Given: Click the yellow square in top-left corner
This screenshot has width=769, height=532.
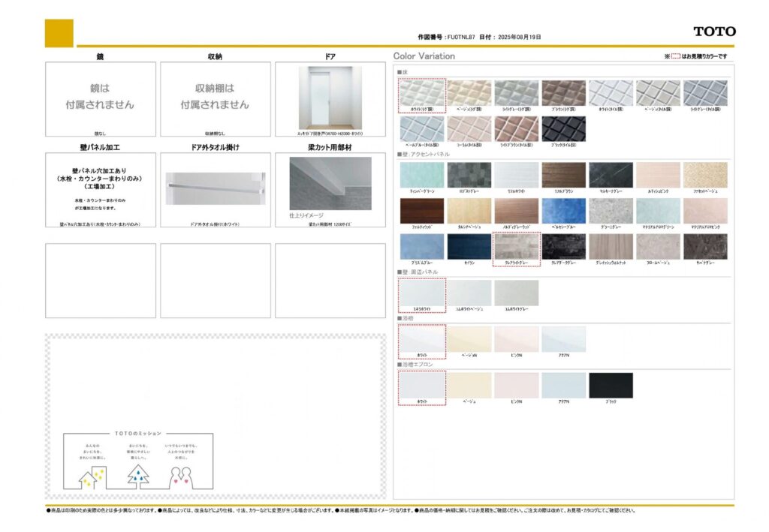Looking at the screenshot, I should pyautogui.click(x=59, y=33).
